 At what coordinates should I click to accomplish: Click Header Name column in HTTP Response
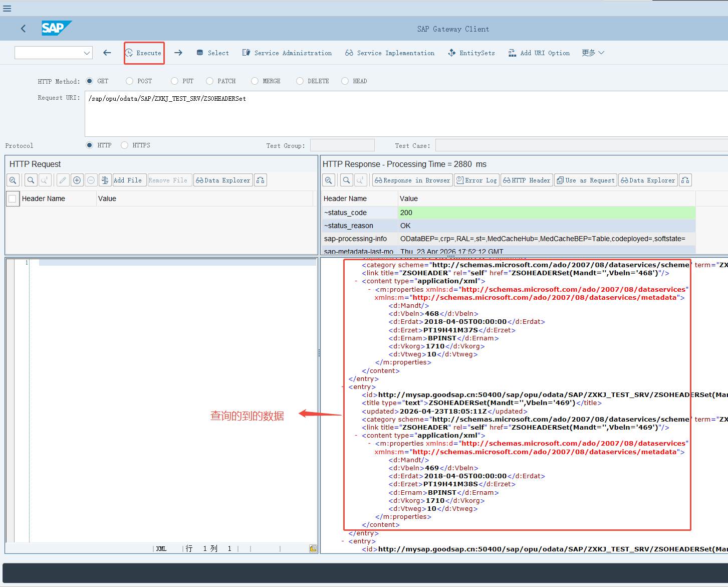[x=359, y=199]
